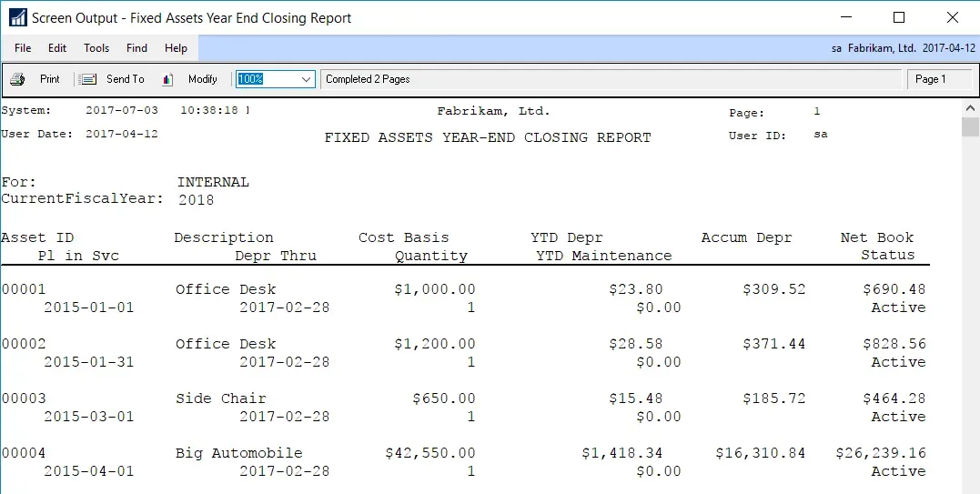
Task: Open the Help menu
Action: point(176,48)
